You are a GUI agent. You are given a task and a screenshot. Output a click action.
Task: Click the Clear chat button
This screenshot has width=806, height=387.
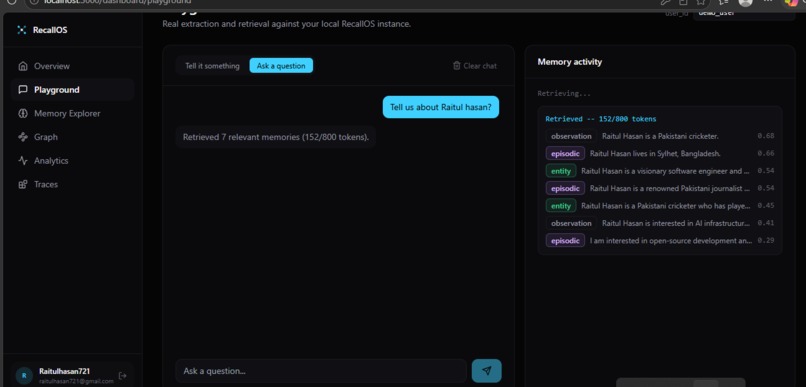tap(475, 66)
